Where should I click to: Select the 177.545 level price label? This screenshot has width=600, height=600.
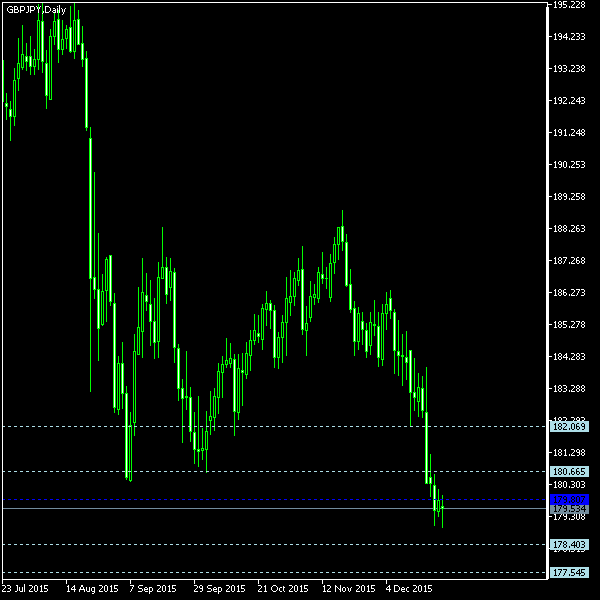[x=569, y=573]
